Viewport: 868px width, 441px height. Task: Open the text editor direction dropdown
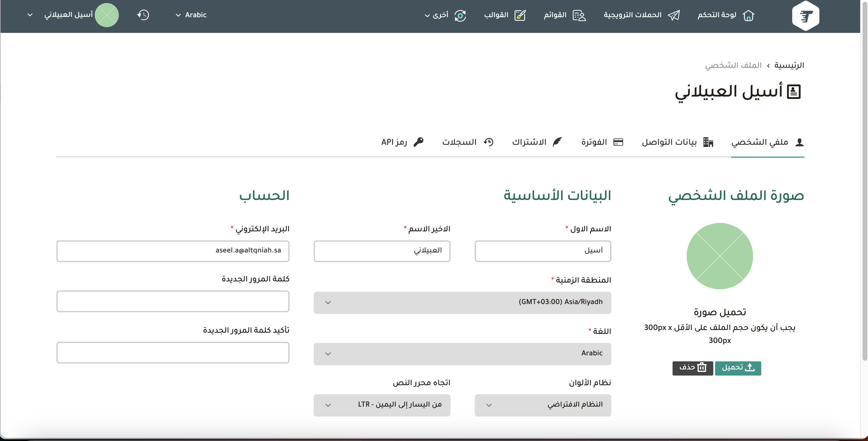tap(382, 405)
